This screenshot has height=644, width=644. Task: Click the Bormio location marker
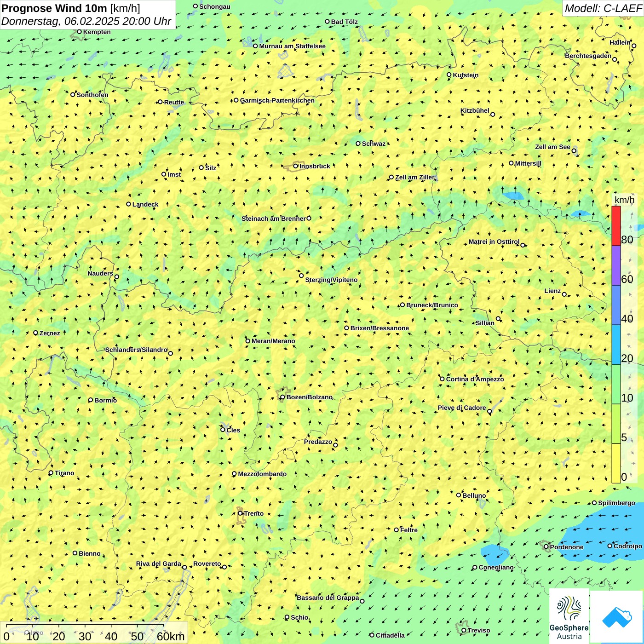(x=91, y=400)
